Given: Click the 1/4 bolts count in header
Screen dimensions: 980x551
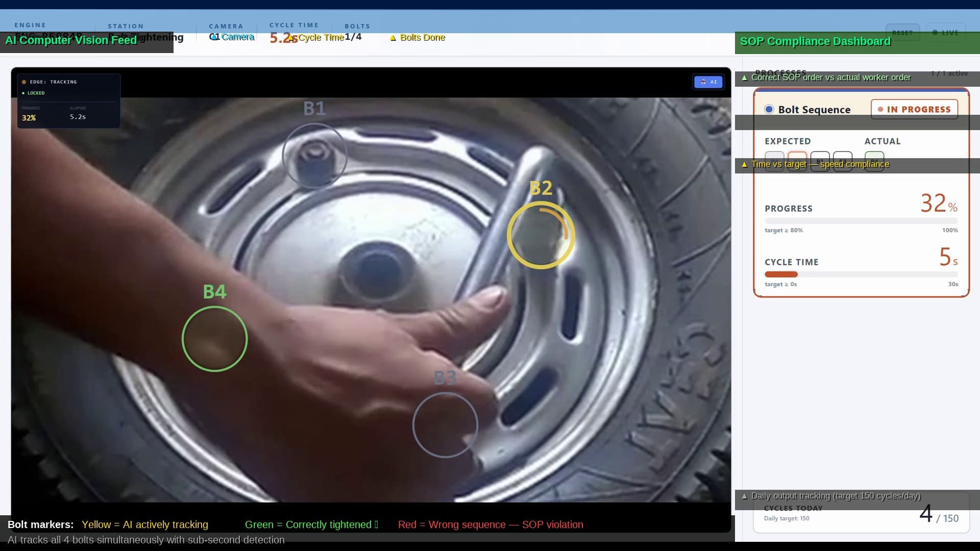Looking at the screenshot, I should (353, 37).
